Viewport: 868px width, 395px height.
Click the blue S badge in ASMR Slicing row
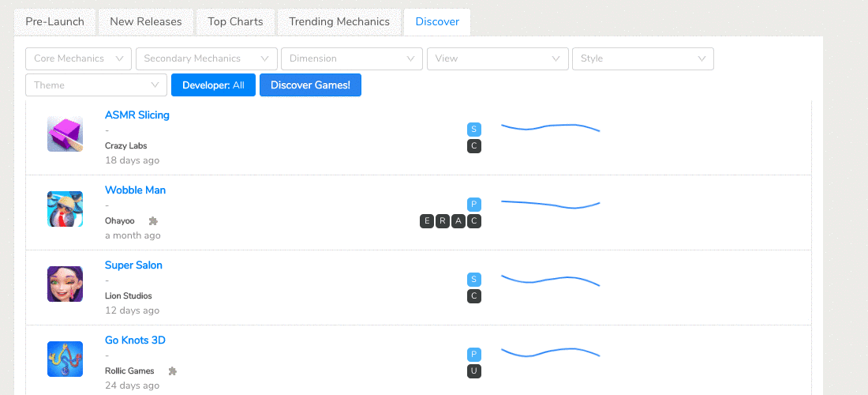coord(474,130)
